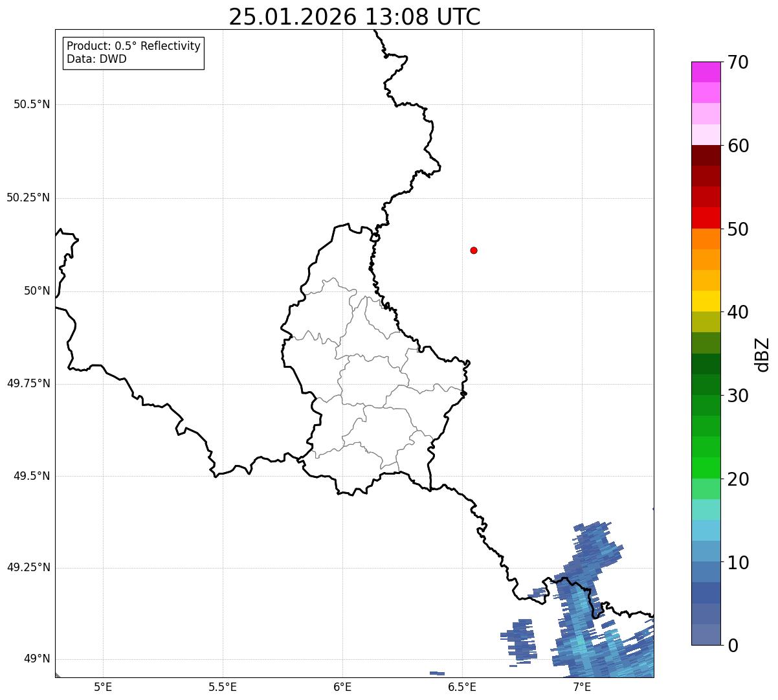The height and width of the screenshot is (700, 778).
Task: Click the 7°E longitude label
Action: (x=582, y=686)
